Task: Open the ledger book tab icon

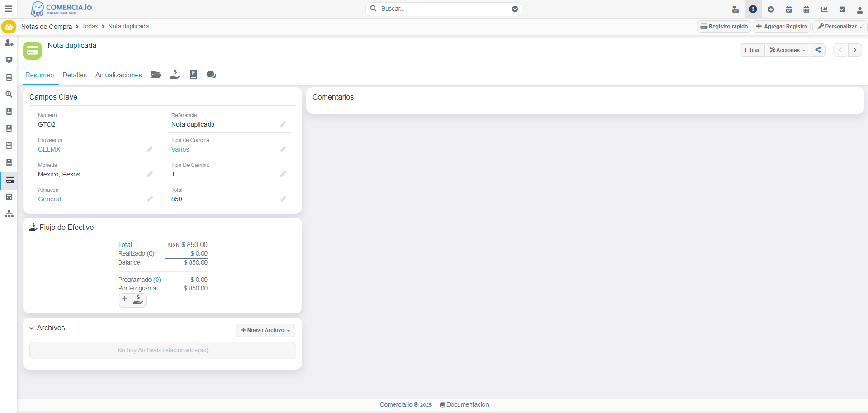Action: click(194, 75)
